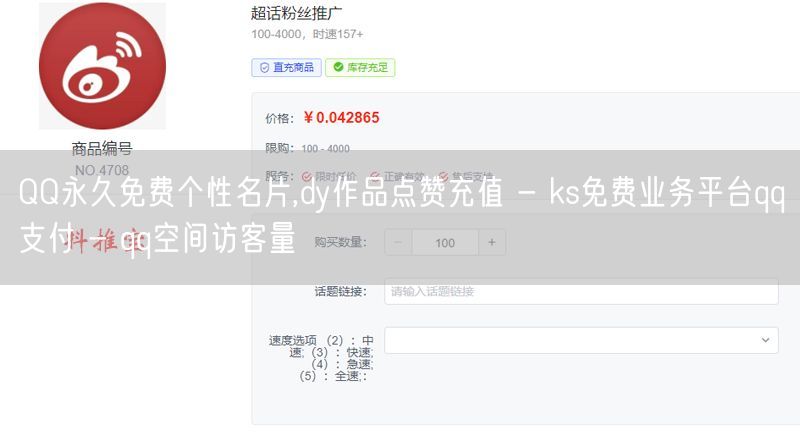Click the overlay banner title about QQ永久免费个性名片
The height and width of the screenshot is (436, 800).
point(402,215)
